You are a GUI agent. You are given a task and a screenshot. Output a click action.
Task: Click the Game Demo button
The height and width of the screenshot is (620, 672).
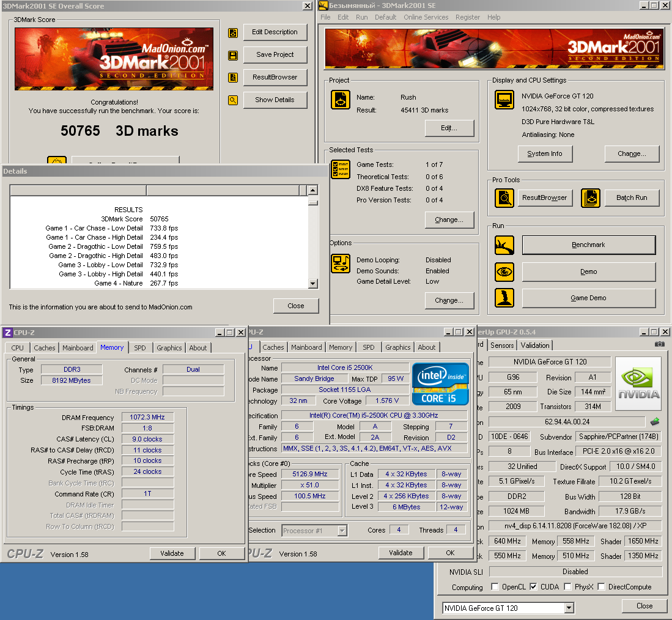588,298
